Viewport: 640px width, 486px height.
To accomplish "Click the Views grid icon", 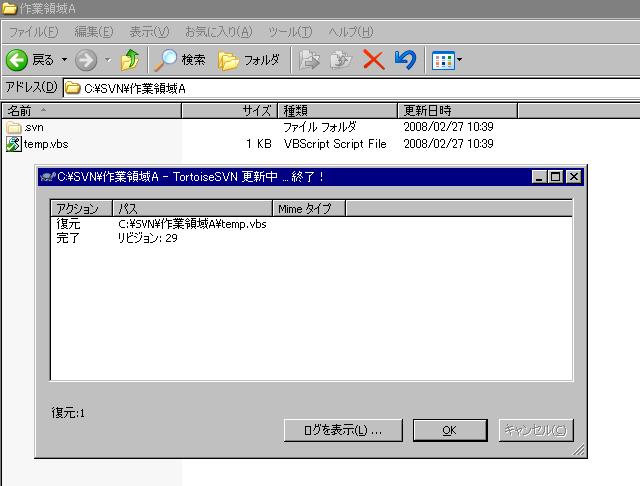I will pyautogui.click(x=443, y=60).
